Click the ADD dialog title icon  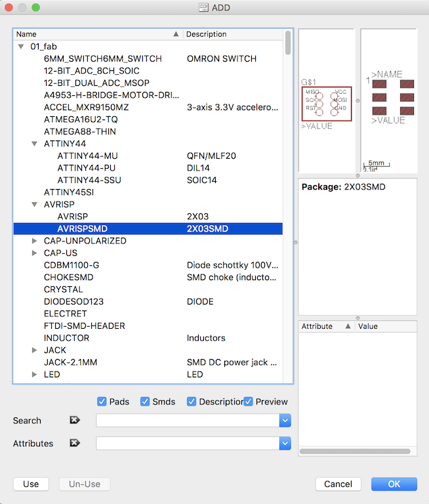[203, 7]
